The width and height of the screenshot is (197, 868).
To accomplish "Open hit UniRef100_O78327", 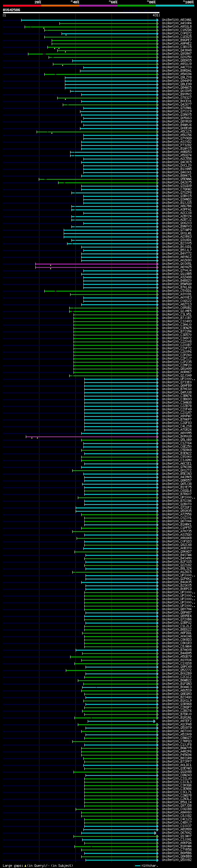I will point(177,98).
